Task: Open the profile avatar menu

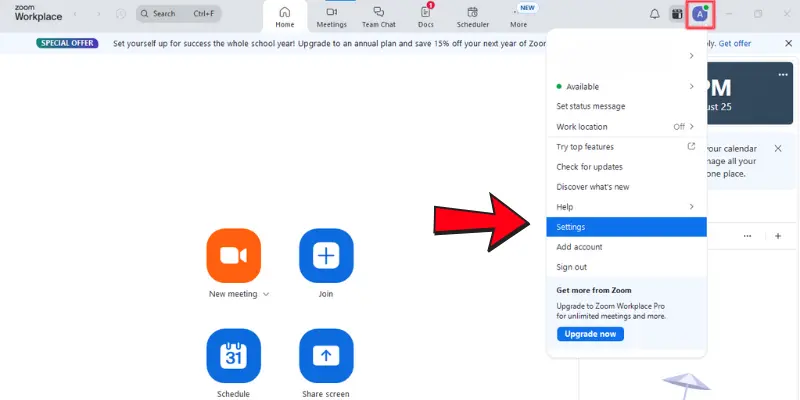Action: (x=700, y=14)
